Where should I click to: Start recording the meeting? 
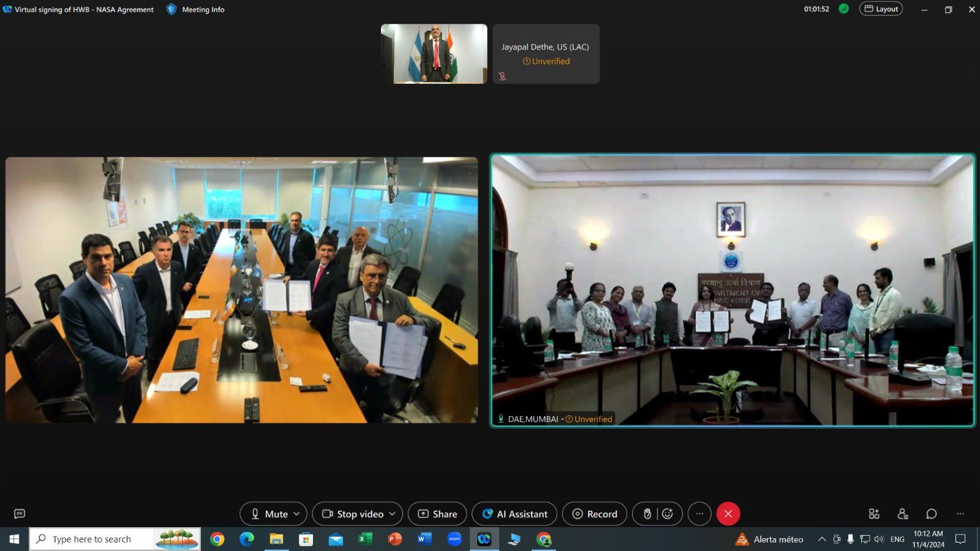[x=594, y=514]
